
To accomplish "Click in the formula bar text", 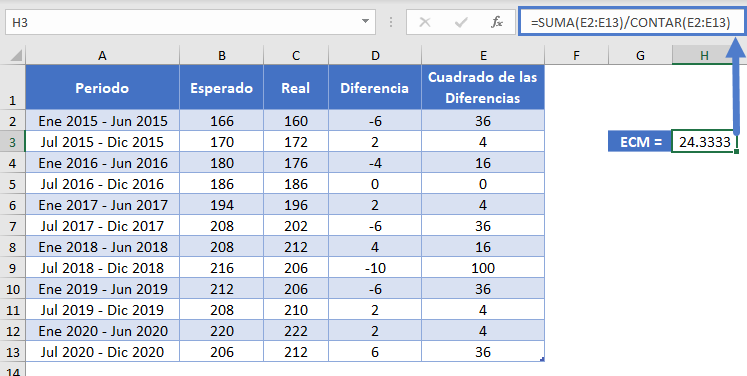I will [631, 22].
